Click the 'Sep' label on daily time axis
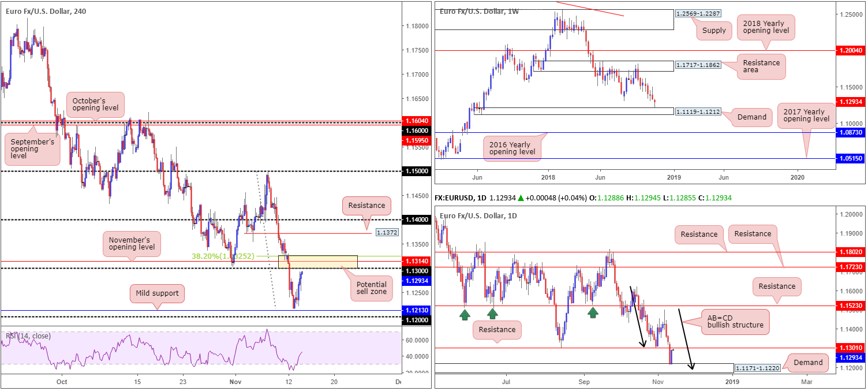This screenshot has height=391, width=868. point(584,382)
